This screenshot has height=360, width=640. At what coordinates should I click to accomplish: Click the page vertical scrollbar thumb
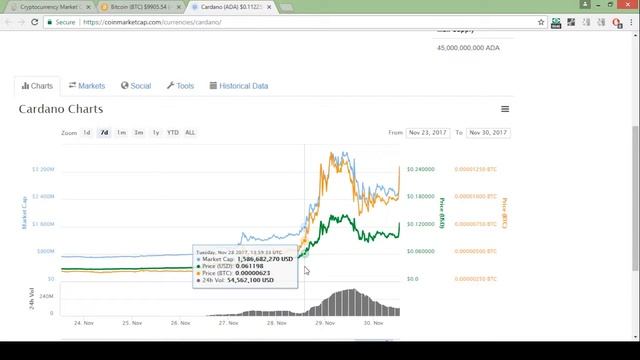pyautogui.click(x=635, y=198)
